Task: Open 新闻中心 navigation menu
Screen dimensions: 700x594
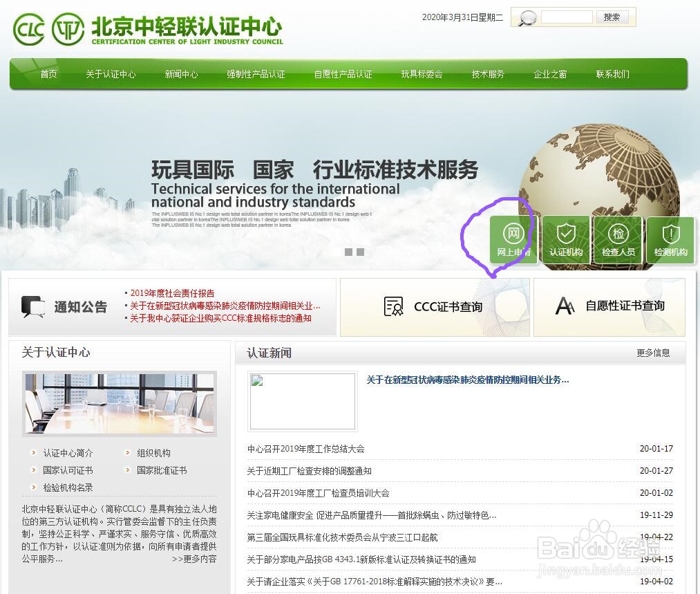Action: (181, 74)
